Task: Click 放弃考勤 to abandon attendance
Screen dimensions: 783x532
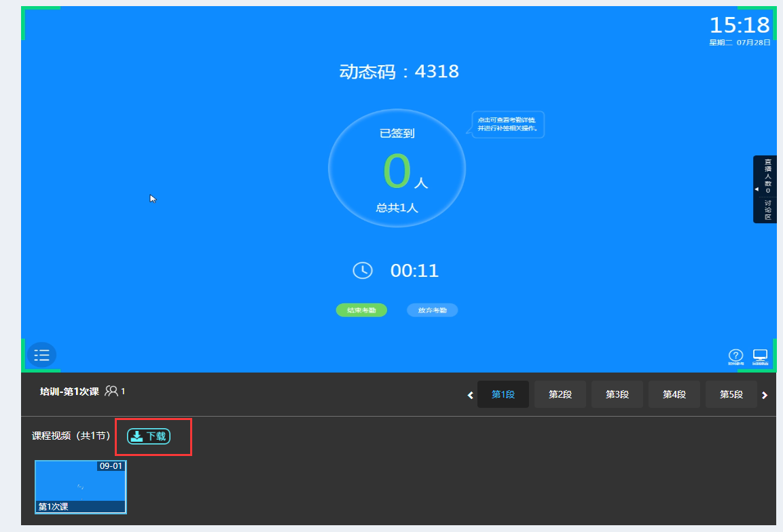Action: pyautogui.click(x=432, y=310)
